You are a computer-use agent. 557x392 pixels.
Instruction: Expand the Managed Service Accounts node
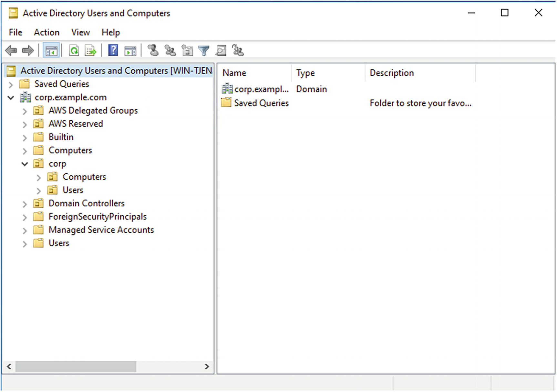pyautogui.click(x=25, y=231)
